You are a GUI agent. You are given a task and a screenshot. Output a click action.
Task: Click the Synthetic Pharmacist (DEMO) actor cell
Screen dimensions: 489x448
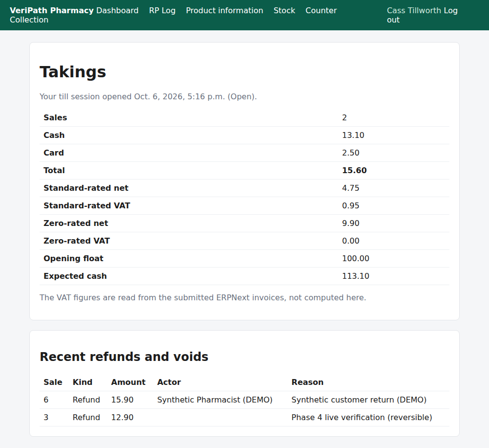(215, 400)
